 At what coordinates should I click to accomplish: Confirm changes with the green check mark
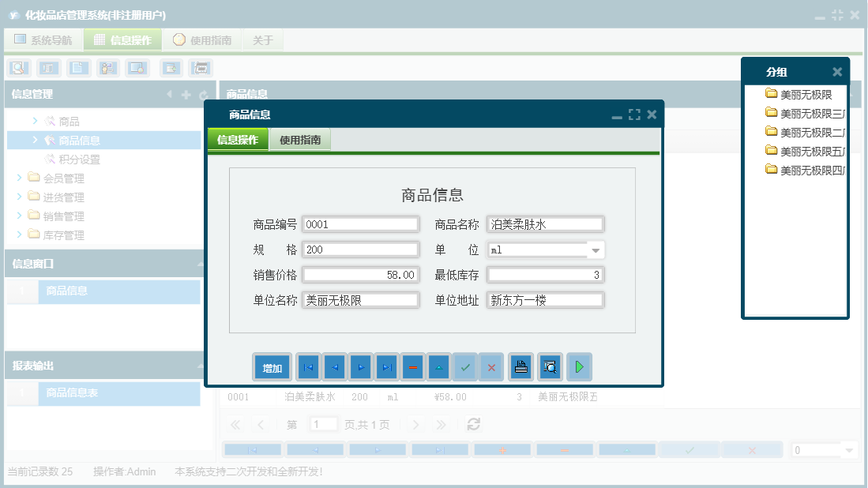(x=465, y=366)
